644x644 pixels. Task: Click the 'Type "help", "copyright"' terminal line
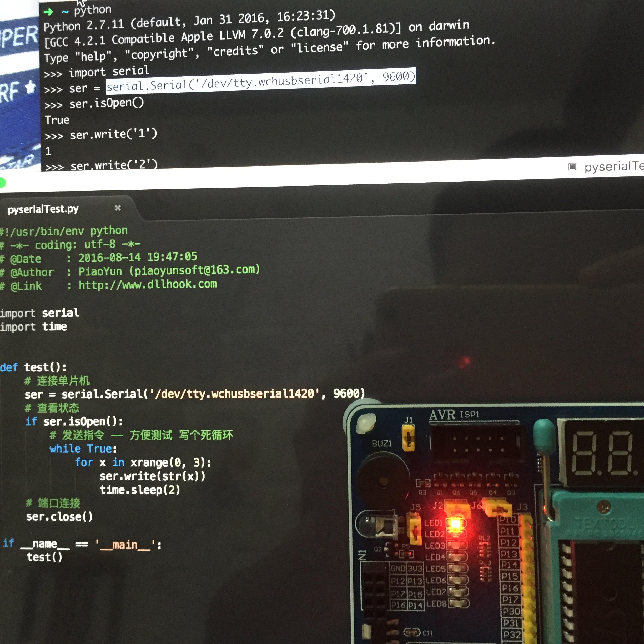pyautogui.click(x=270, y=50)
